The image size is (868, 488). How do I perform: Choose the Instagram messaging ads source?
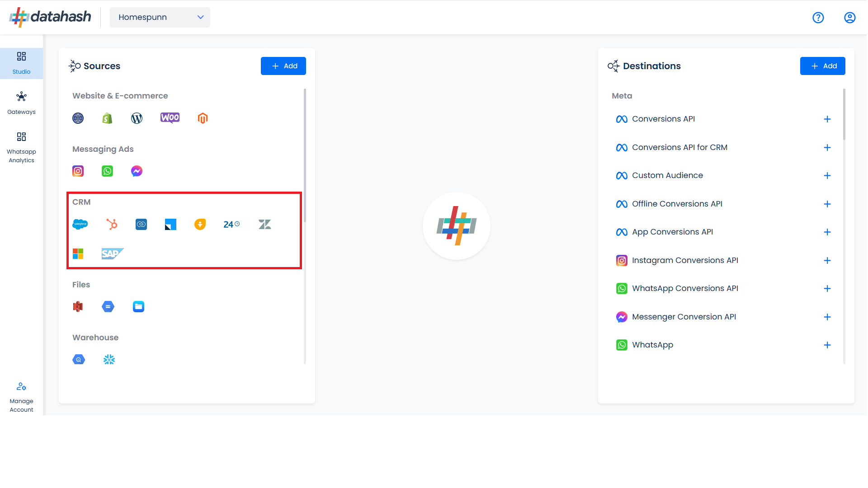point(78,171)
